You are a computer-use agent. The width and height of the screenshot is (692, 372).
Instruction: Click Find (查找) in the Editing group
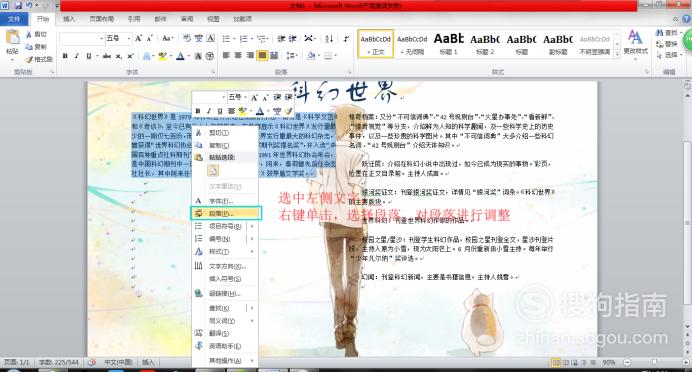(667, 33)
